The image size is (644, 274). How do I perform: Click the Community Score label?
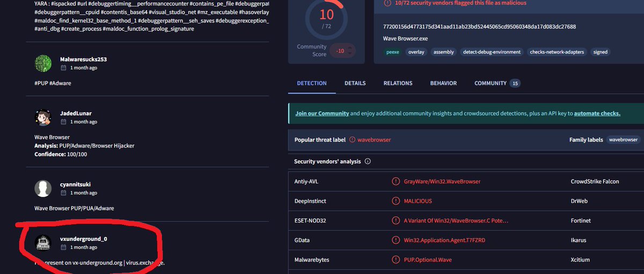click(x=312, y=50)
